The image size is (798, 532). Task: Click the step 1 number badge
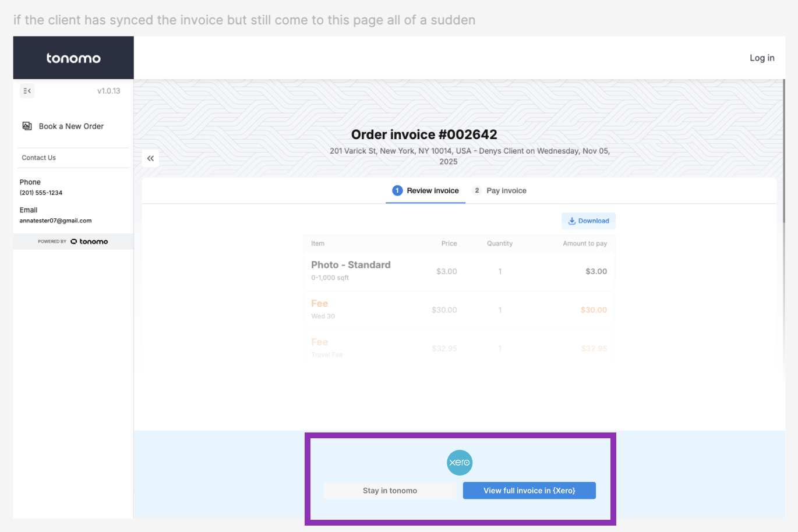coord(397,191)
